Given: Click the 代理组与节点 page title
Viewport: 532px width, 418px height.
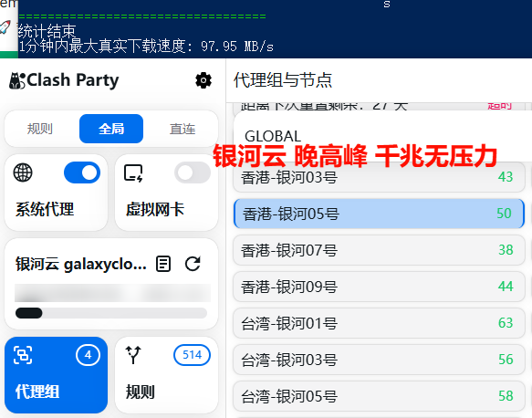Looking at the screenshot, I should [x=283, y=80].
